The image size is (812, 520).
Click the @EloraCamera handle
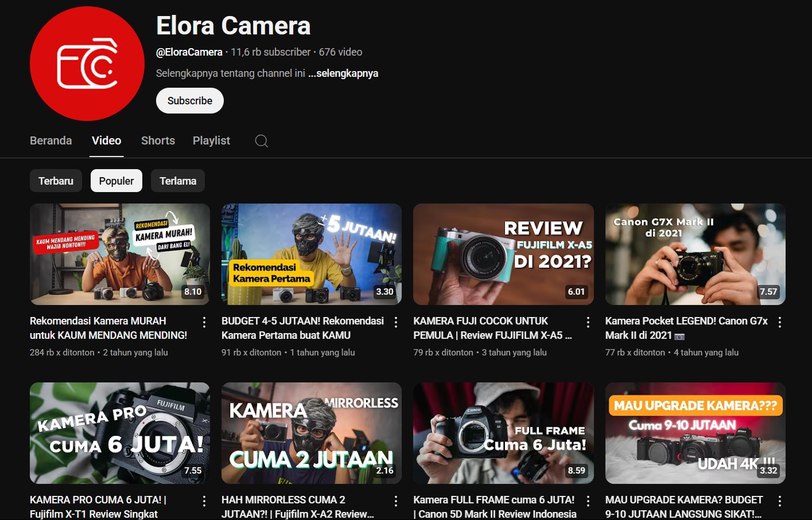tap(189, 52)
